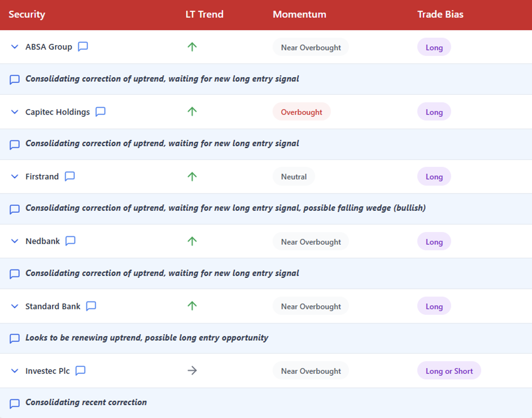532x418 pixels.
Task: Click the falling wedge comment note text
Action: (226, 208)
